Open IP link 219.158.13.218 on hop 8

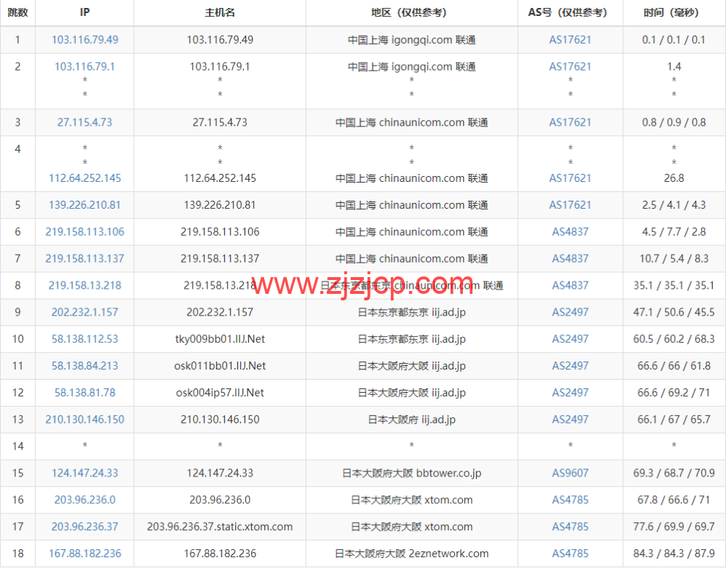tap(84, 285)
